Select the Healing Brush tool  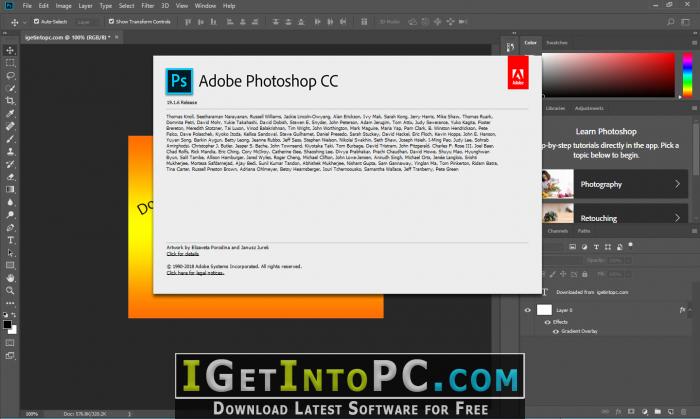click(x=10, y=126)
